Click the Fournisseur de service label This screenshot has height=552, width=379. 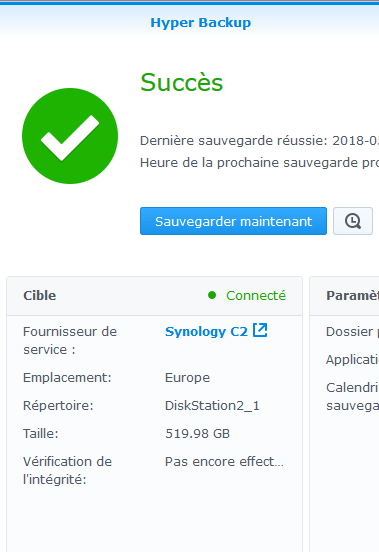70,341
